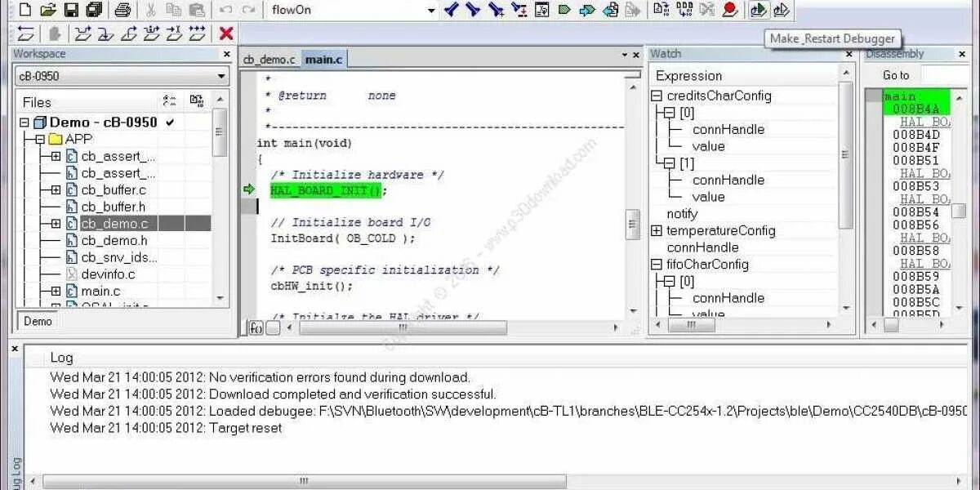
Task: Expand the temperatureConfig watch entry
Action: coord(657,230)
